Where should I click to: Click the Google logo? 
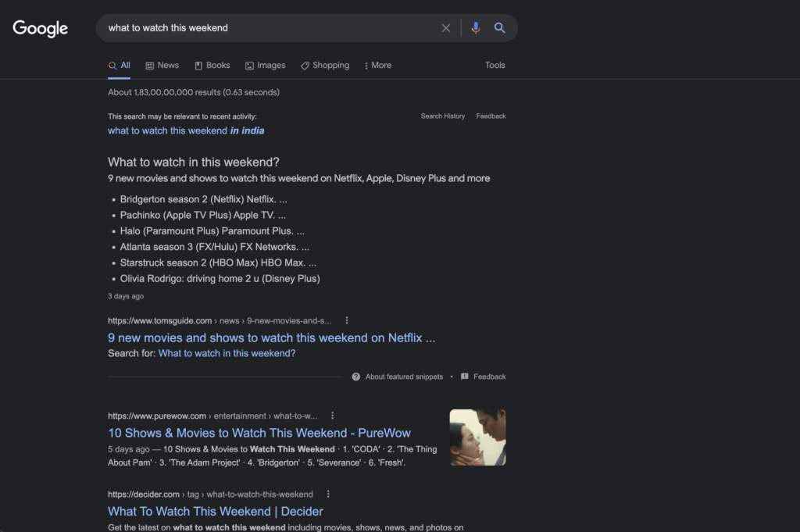click(41, 29)
